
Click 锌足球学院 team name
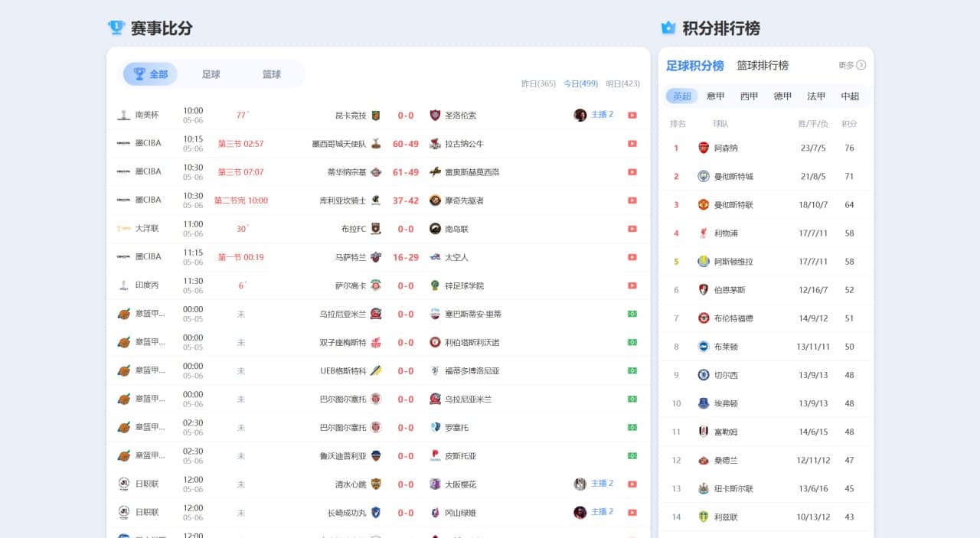pyautogui.click(x=464, y=286)
